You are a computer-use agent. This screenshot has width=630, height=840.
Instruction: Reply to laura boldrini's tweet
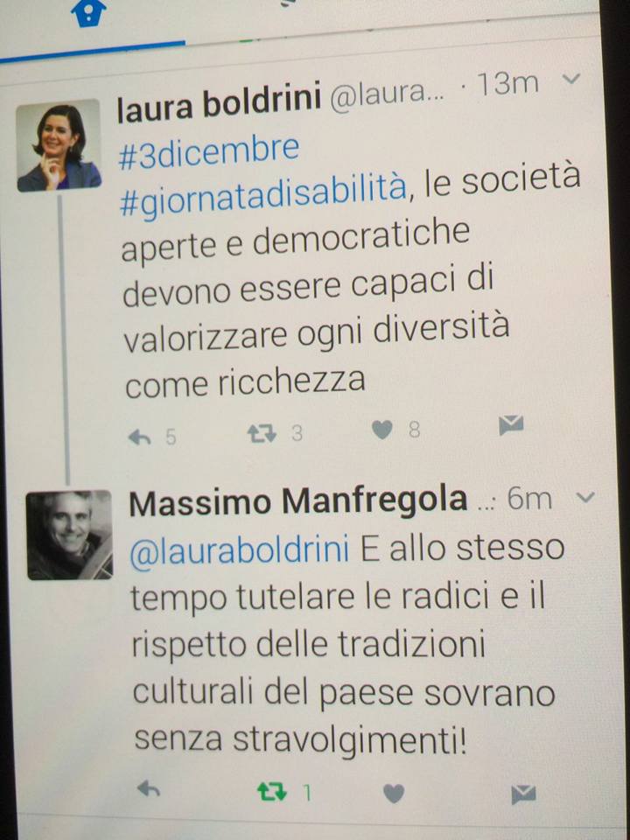tap(139, 437)
